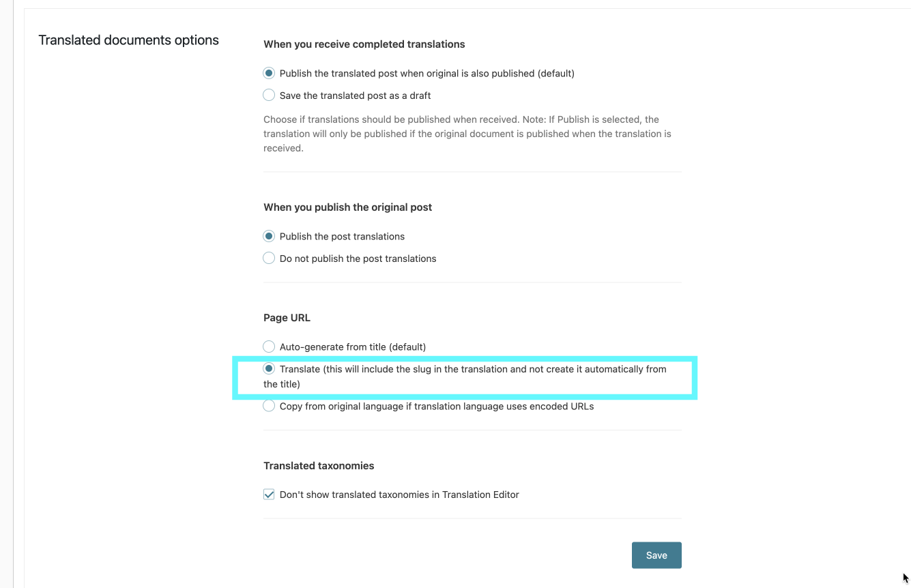The height and width of the screenshot is (588, 911).
Task: Select 'Publish the translated post when original is also published'
Action: 269,73
